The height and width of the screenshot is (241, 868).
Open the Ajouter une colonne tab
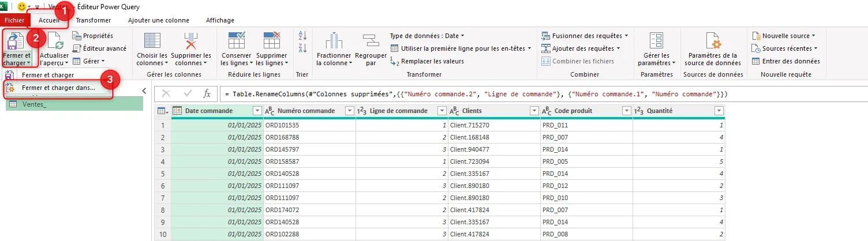coord(158,20)
